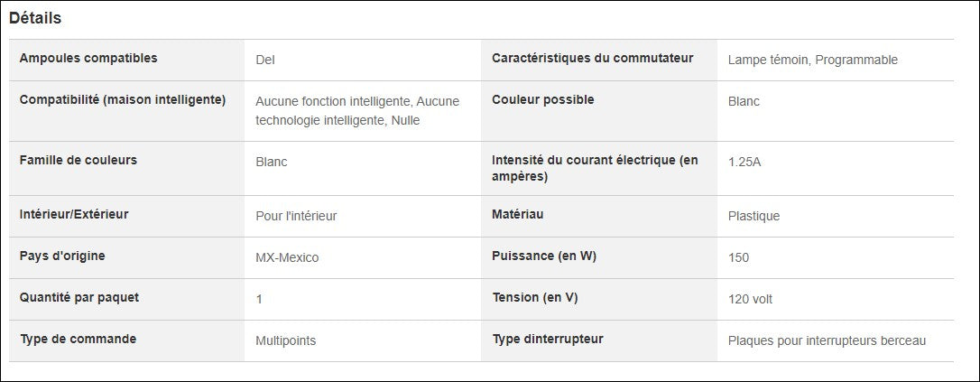The height and width of the screenshot is (382, 980).
Task: Click the Compatibilité (maison intelligente) label
Action: click(x=123, y=99)
